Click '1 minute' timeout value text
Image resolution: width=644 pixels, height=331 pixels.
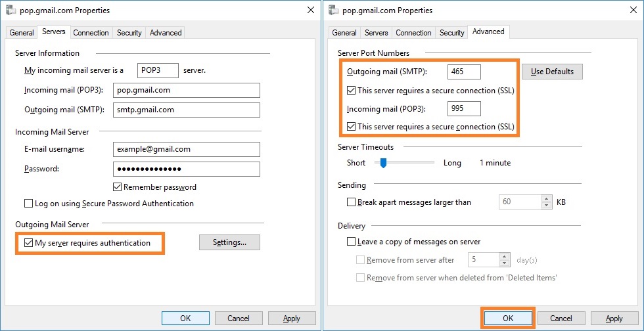pos(495,163)
